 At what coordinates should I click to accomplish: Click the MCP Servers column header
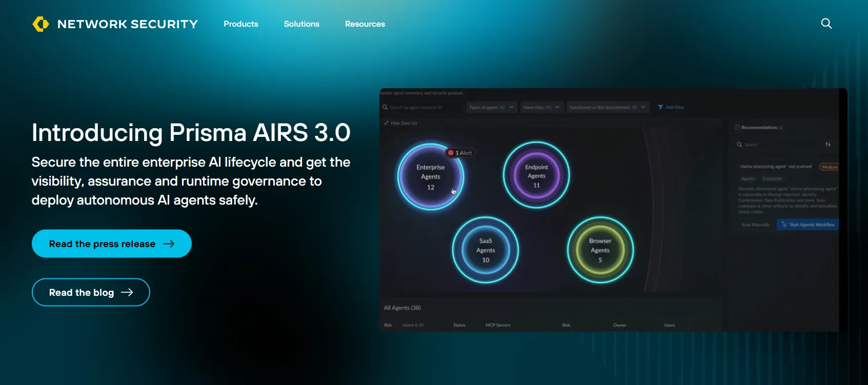[498, 325]
